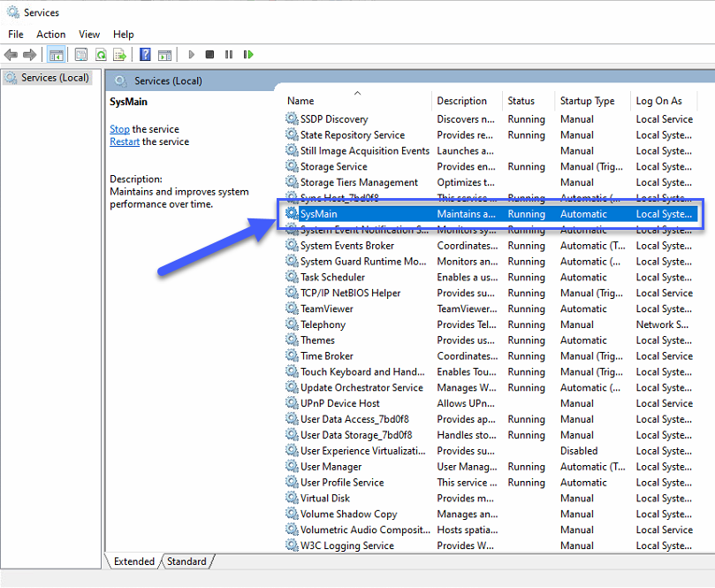Image resolution: width=715 pixels, height=588 pixels.
Task: Click Disabled startup type cell
Action: pyautogui.click(x=579, y=450)
